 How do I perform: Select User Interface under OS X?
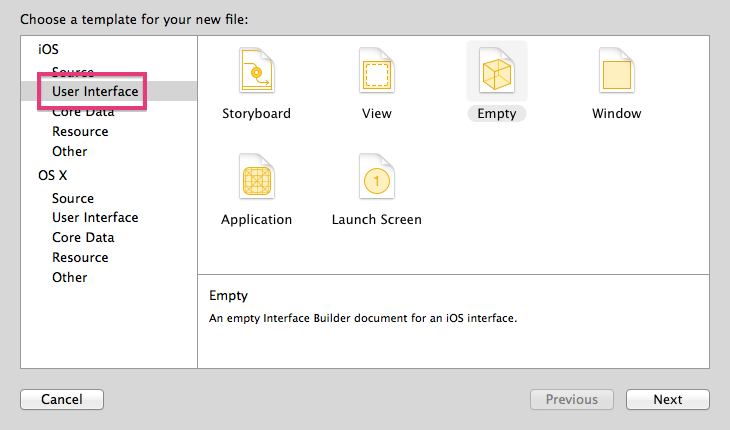95,218
